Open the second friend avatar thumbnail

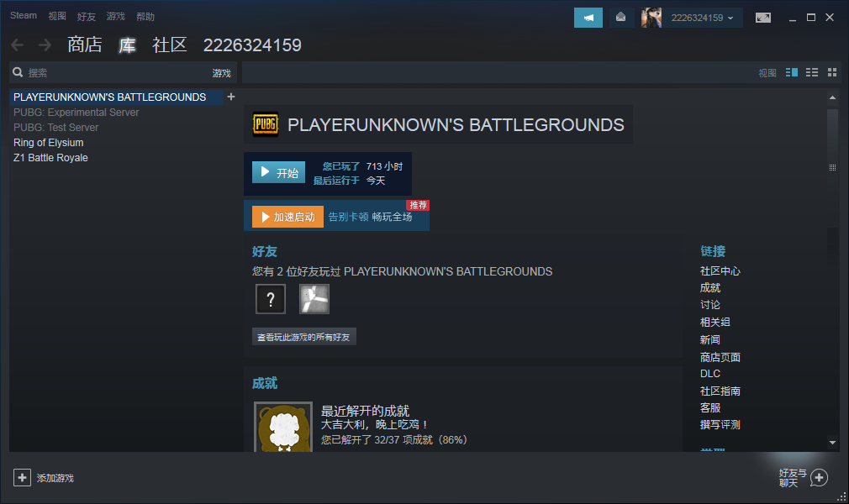314,299
